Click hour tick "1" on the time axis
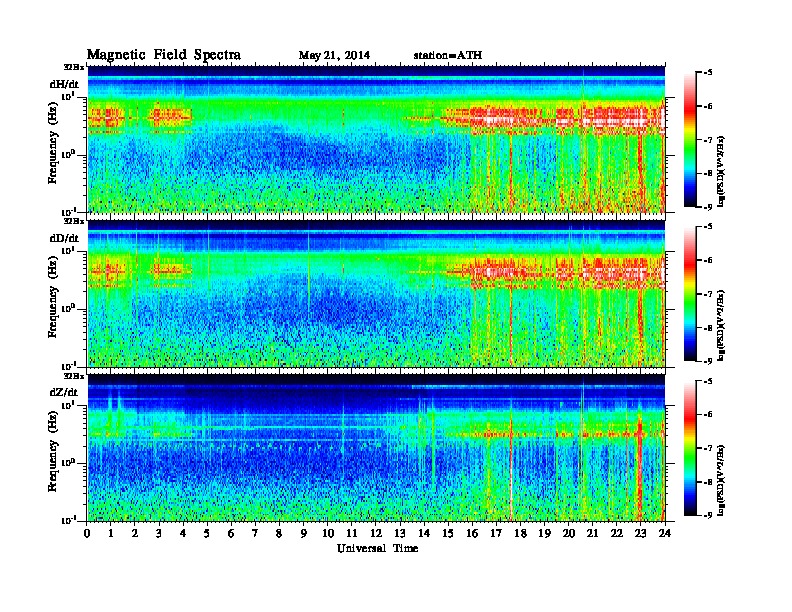Image resolution: width=792 pixels, height=612 pixels. click(x=111, y=533)
